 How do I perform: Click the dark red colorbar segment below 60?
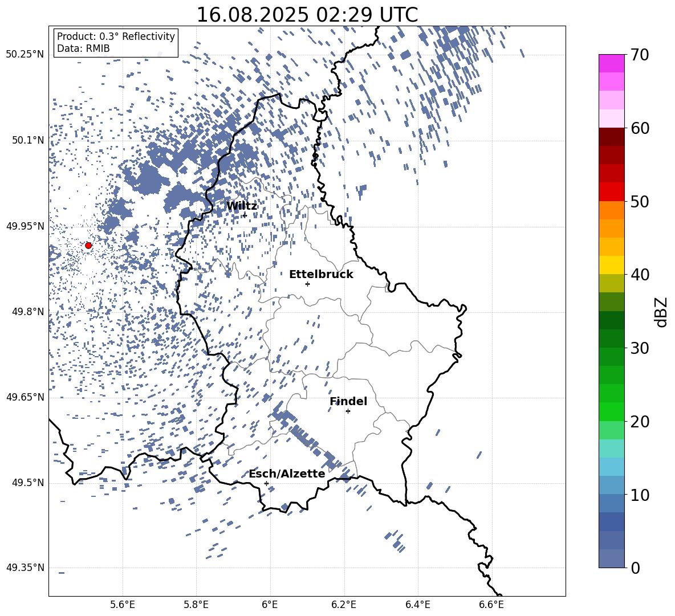[x=612, y=137]
